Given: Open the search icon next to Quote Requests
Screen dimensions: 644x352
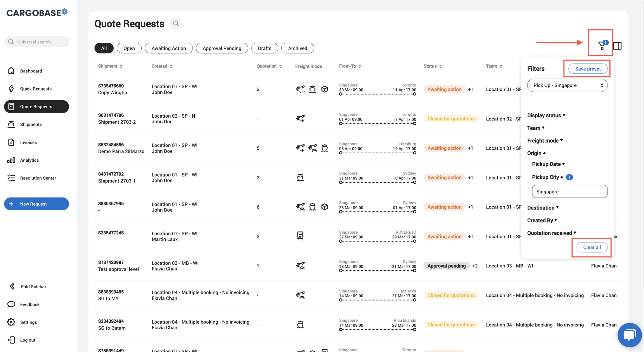Looking at the screenshot, I should pos(176,23).
